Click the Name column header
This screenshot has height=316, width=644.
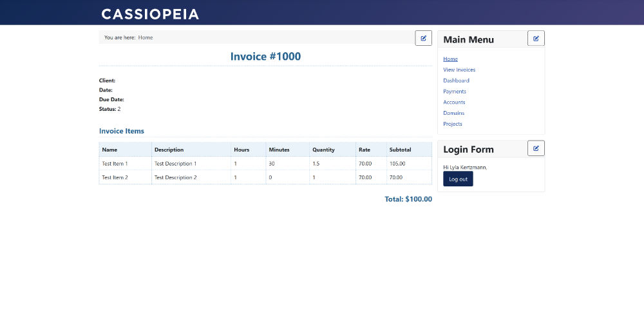pyautogui.click(x=126, y=150)
